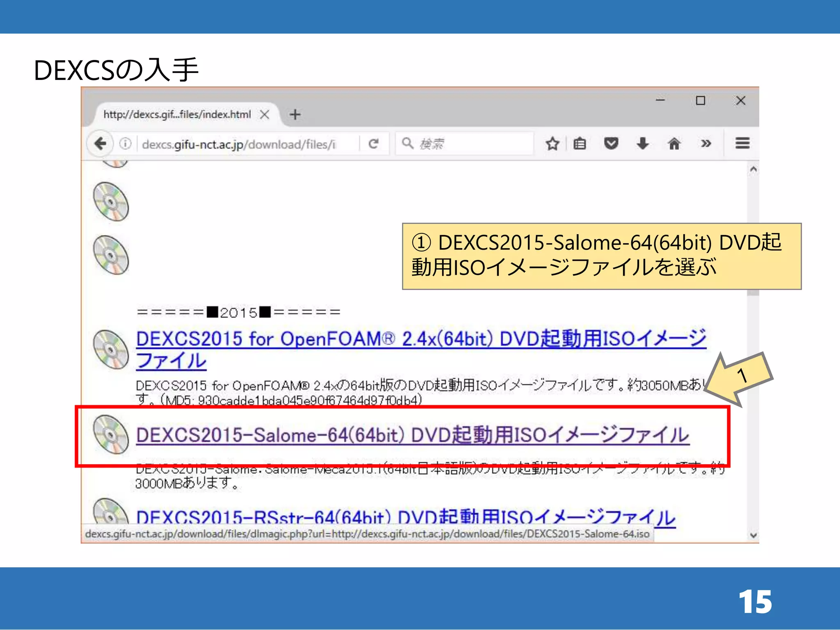
Task: Open a new tab with plus button
Action: click(295, 114)
